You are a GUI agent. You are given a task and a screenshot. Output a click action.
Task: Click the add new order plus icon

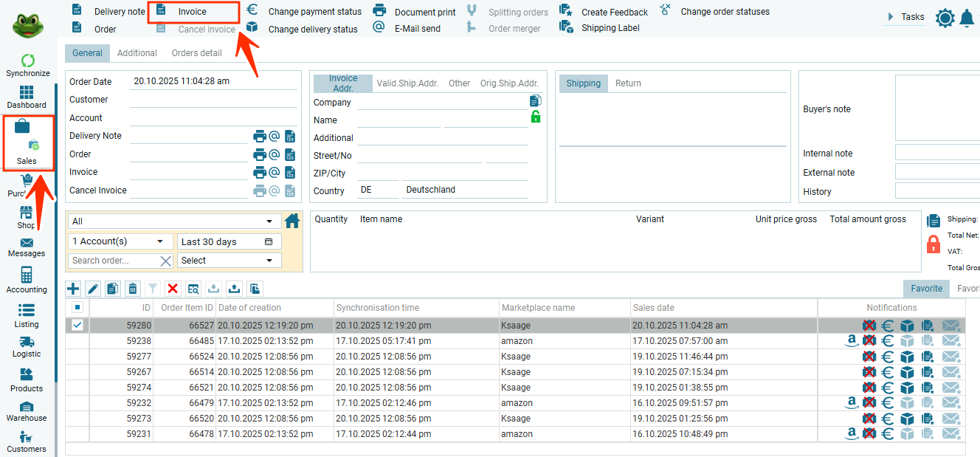click(x=74, y=289)
